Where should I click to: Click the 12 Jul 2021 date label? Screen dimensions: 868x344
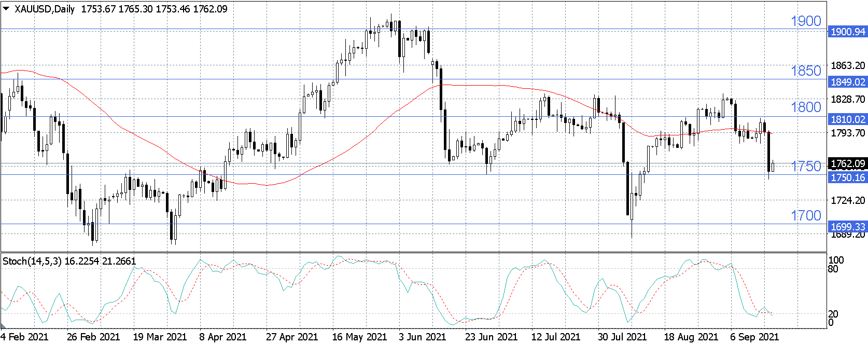[x=556, y=337]
